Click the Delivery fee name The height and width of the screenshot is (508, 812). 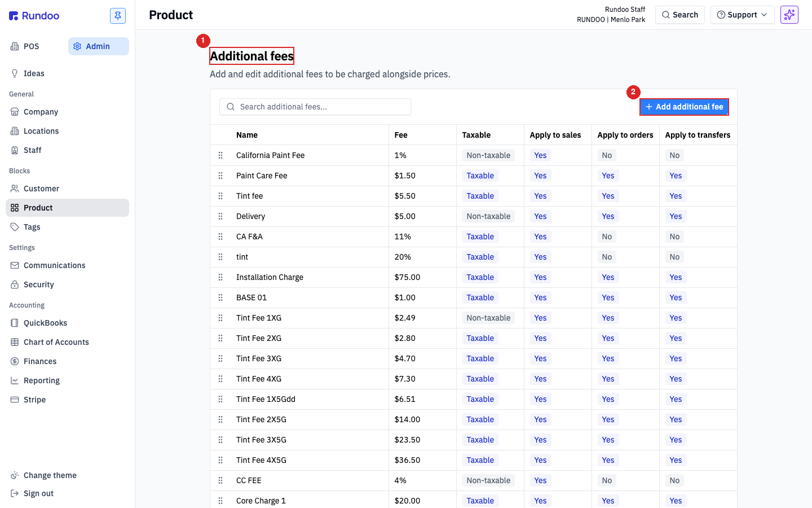coord(250,216)
